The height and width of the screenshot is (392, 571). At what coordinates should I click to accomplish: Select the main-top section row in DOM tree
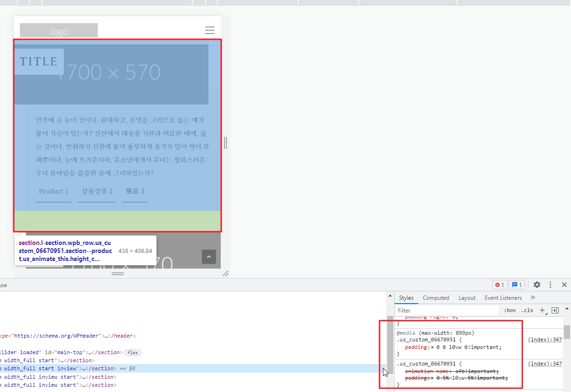[x=193, y=352]
